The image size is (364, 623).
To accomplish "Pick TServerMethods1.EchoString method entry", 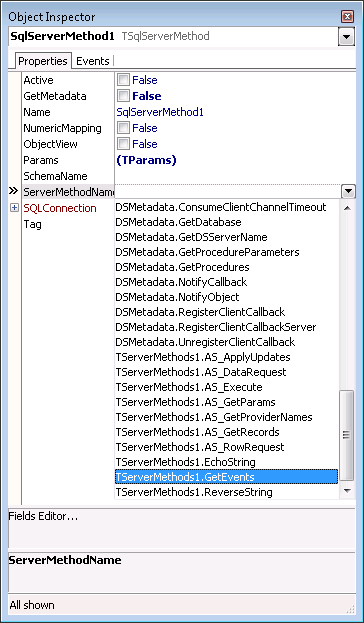I will [226, 462].
